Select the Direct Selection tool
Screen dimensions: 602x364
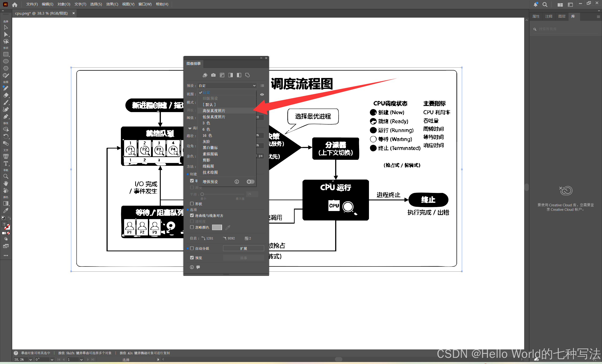(x=6, y=34)
